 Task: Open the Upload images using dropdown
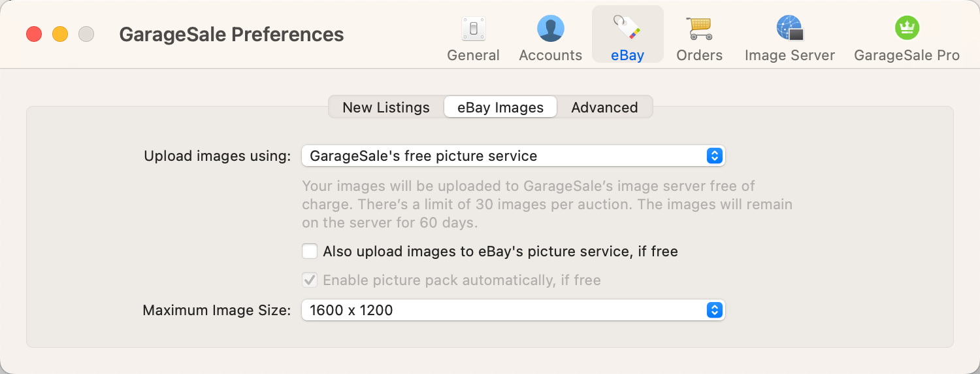point(513,156)
